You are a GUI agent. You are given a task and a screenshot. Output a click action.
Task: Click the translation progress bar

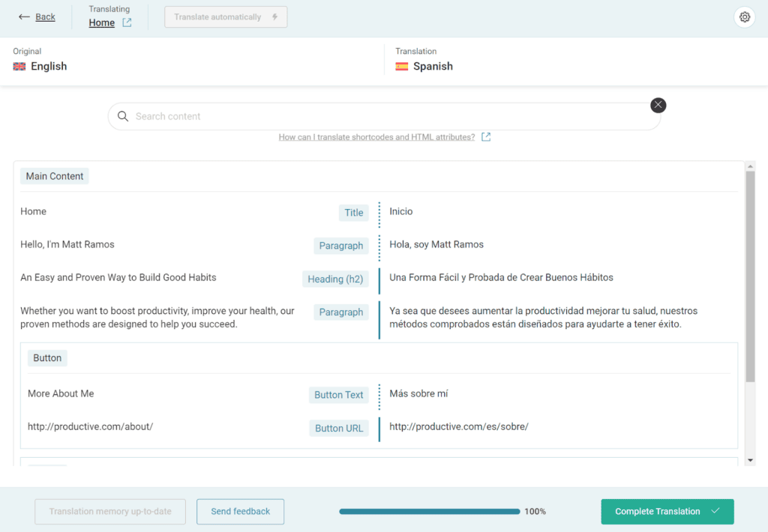(429, 511)
